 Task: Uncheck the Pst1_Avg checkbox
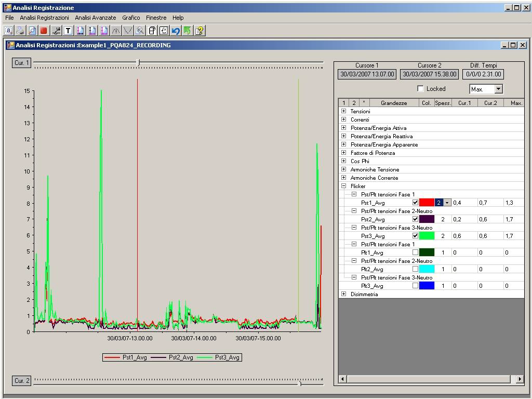415,203
